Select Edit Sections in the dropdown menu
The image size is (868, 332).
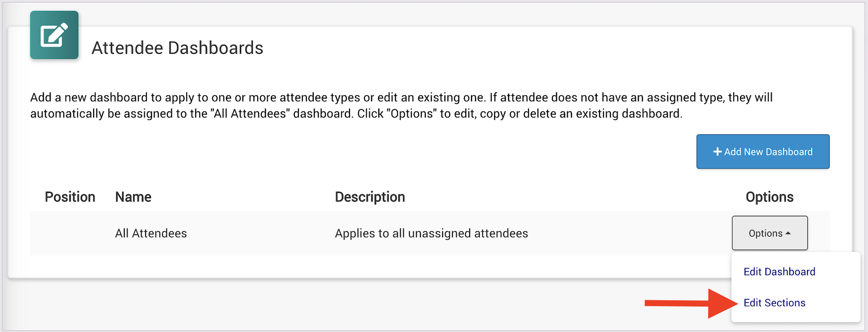[x=774, y=303]
